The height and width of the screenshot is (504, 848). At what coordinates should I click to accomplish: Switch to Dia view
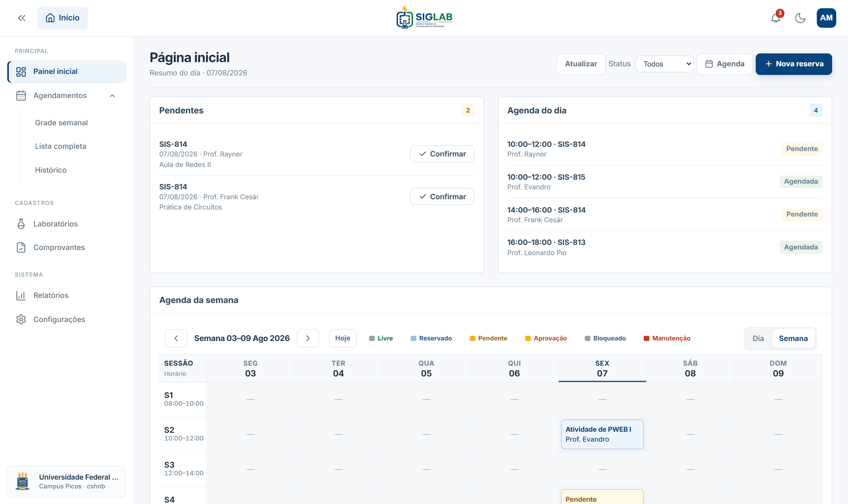point(758,338)
